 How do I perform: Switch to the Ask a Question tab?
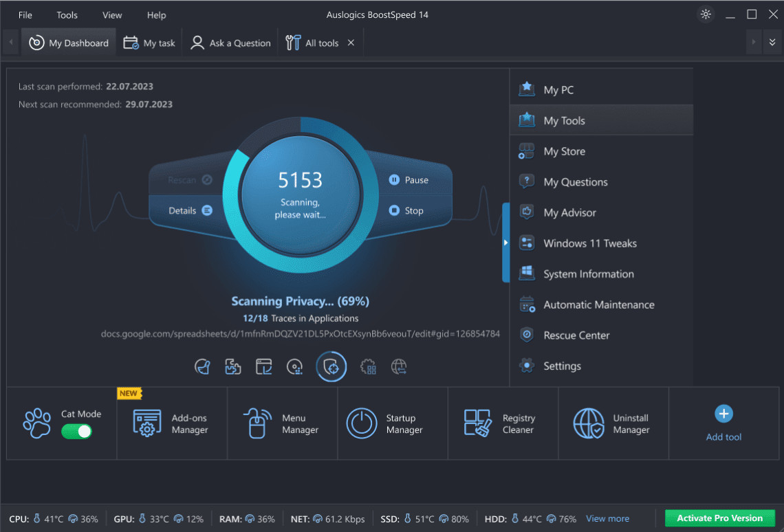coord(230,43)
